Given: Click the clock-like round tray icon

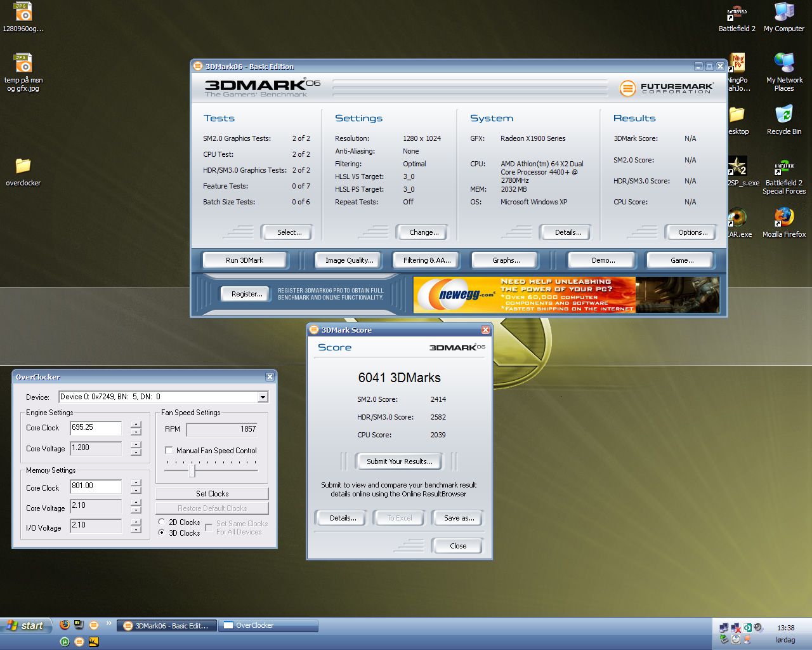Looking at the screenshot, I should (736, 639).
